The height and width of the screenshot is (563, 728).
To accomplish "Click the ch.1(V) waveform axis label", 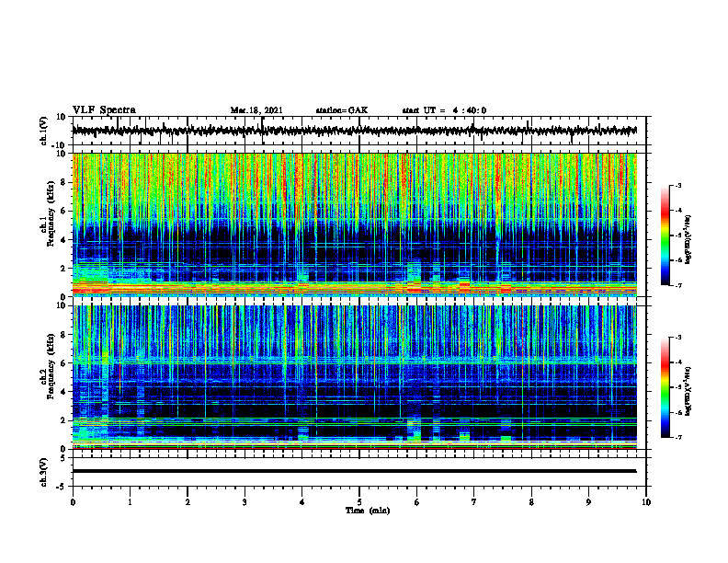I will [43, 131].
